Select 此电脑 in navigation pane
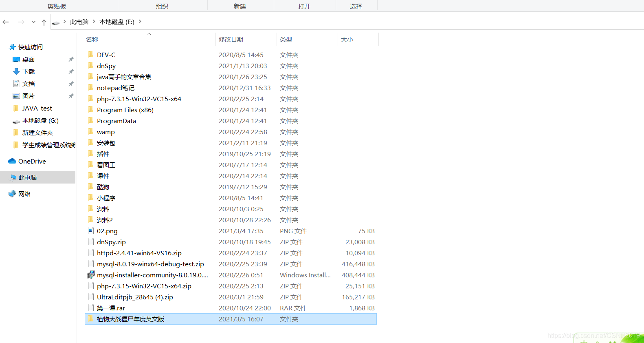644x343 pixels. [28, 178]
